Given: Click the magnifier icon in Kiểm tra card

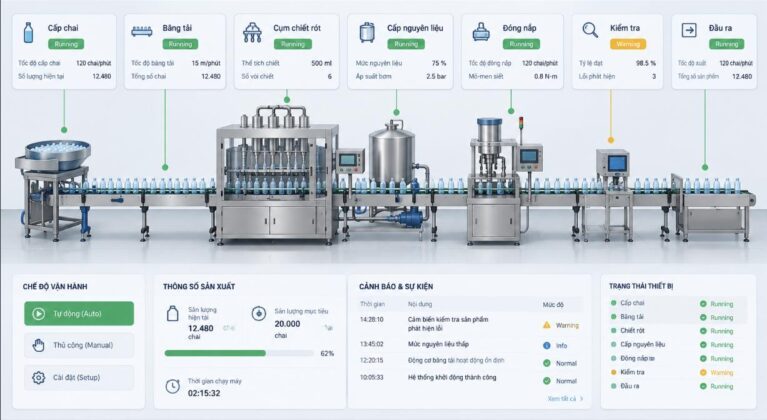Looking at the screenshot, I should point(590,30).
